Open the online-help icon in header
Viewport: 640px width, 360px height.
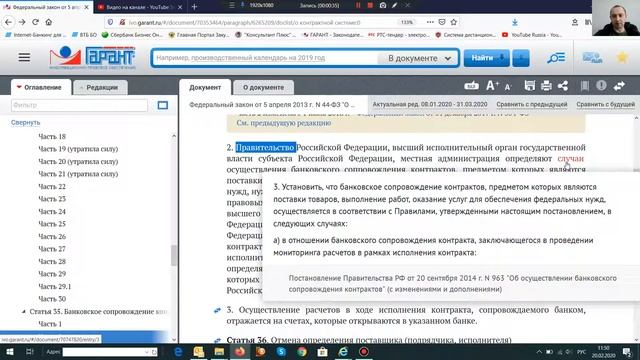tap(592, 58)
